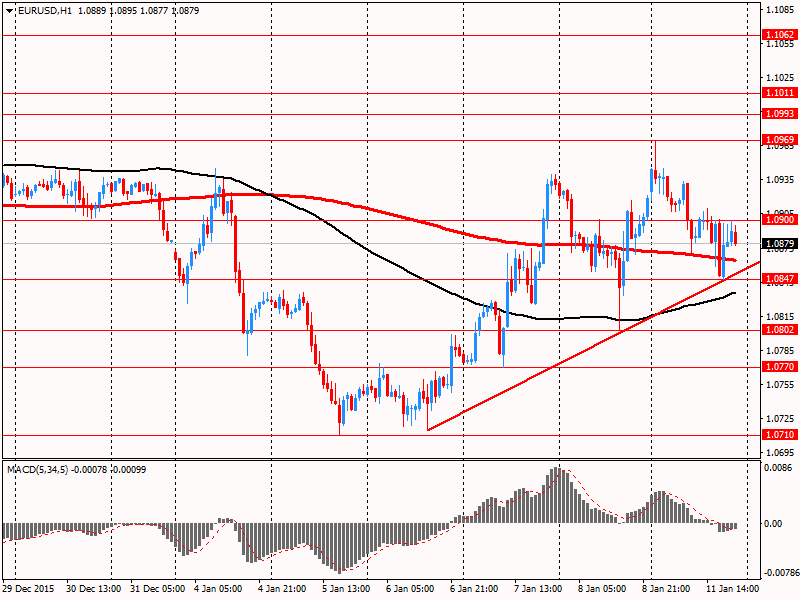
Task: Click the 8 Jan 05:00 time axis label
Action: click(x=602, y=588)
